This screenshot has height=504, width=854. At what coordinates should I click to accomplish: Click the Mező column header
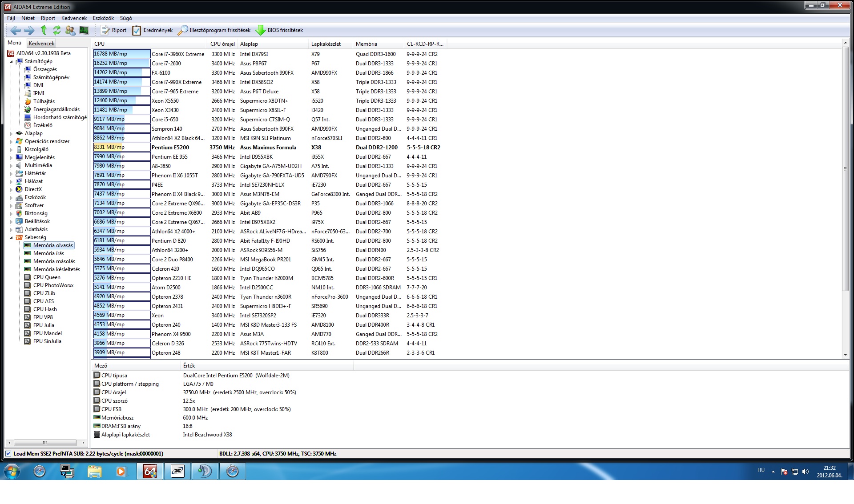(x=136, y=365)
